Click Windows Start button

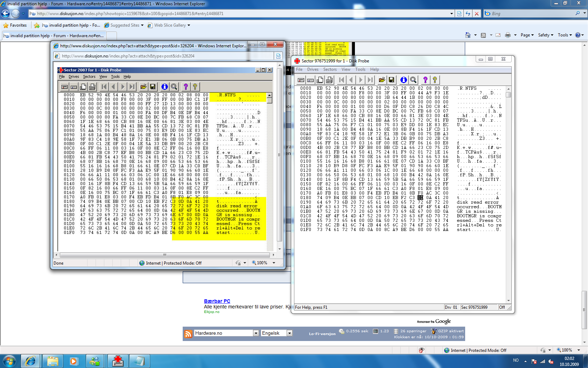(9, 361)
